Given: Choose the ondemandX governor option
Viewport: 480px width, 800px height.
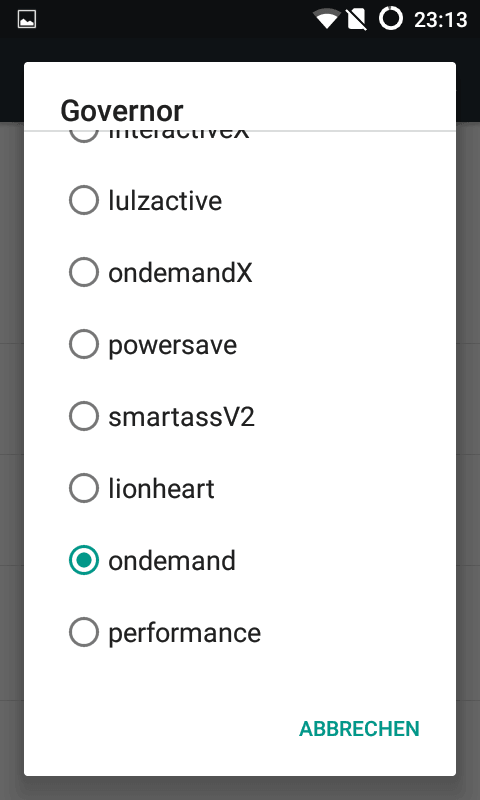Looking at the screenshot, I should pos(240,272).
